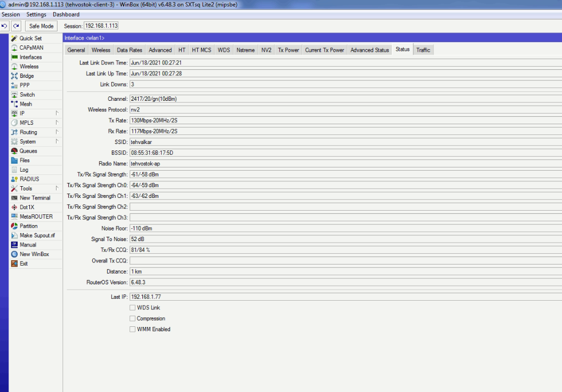The image size is (562, 392).
Task: Open the Session menu
Action: [11, 14]
